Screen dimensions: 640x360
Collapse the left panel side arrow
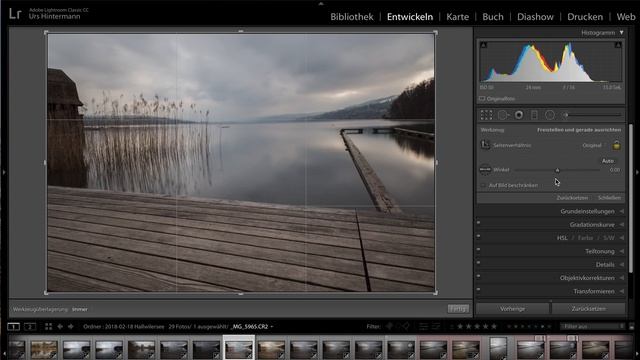(4, 173)
